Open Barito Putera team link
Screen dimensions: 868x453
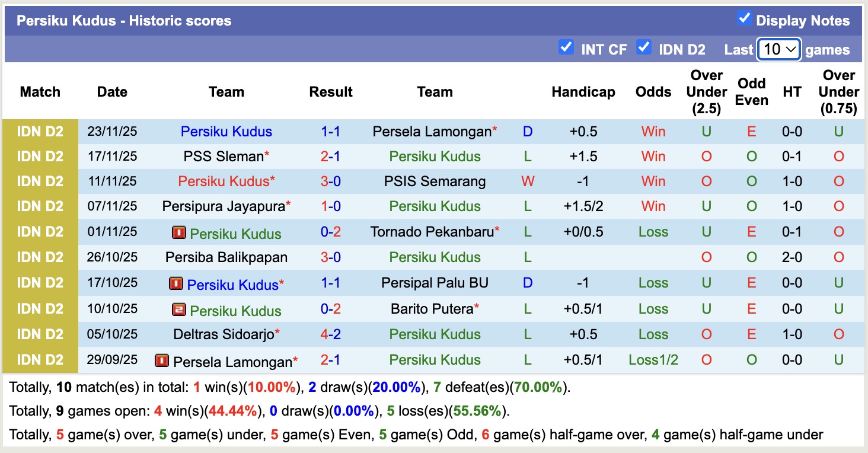coord(432,309)
